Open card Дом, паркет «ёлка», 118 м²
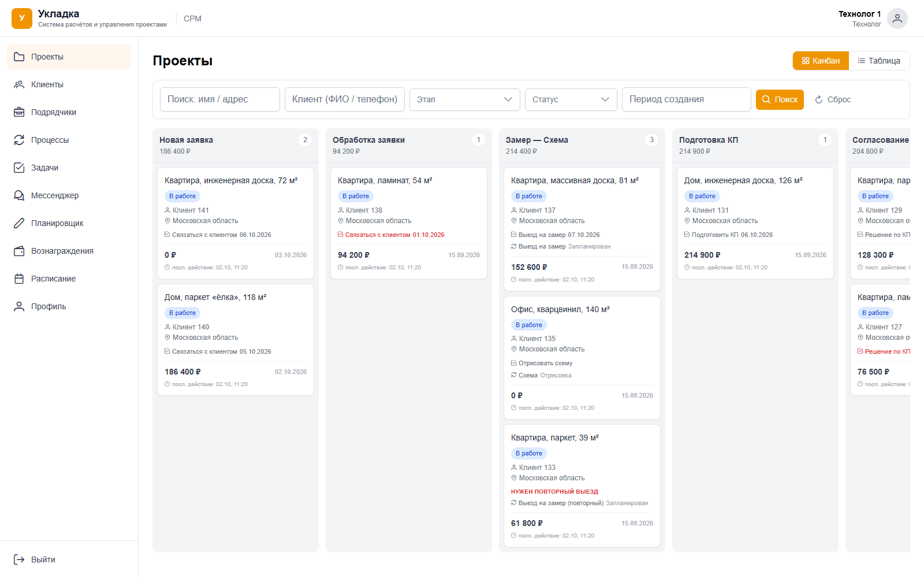 click(236, 340)
